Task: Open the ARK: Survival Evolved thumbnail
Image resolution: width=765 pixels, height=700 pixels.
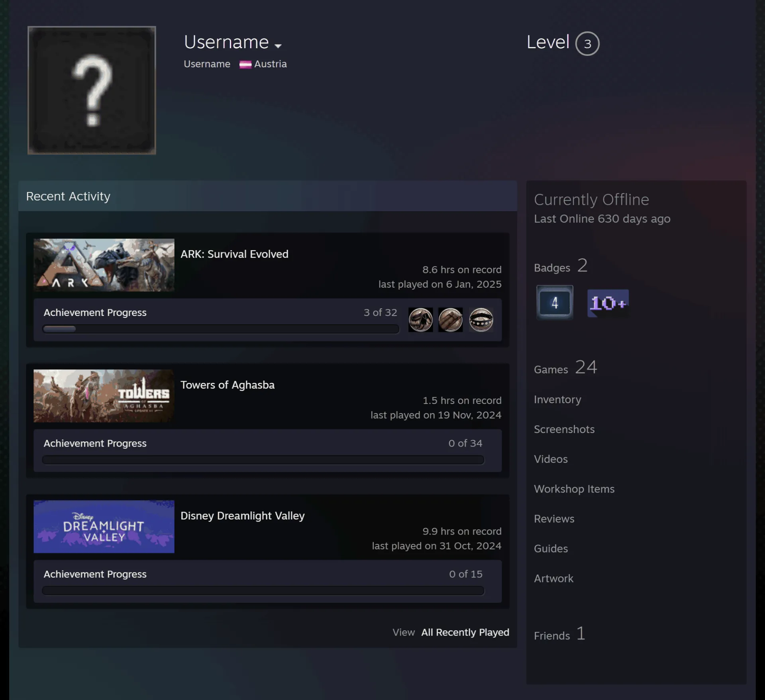Action: click(x=104, y=265)
